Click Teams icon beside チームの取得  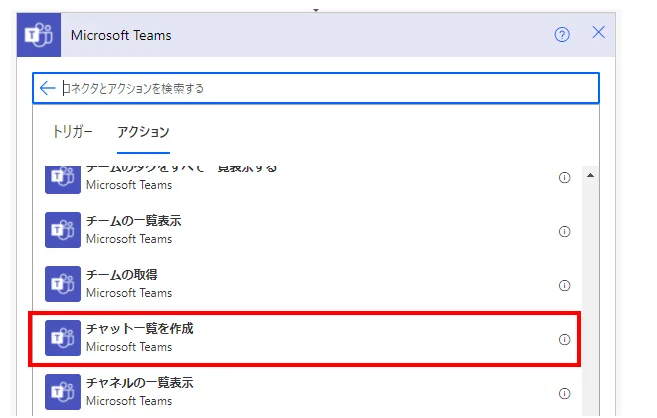62,284
